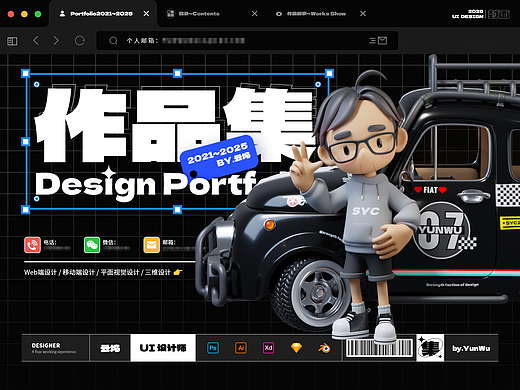Viewport: 520px width, 390px height.
Task: Click the 微信 WeChat label
Action: click(x=109, y=242)
